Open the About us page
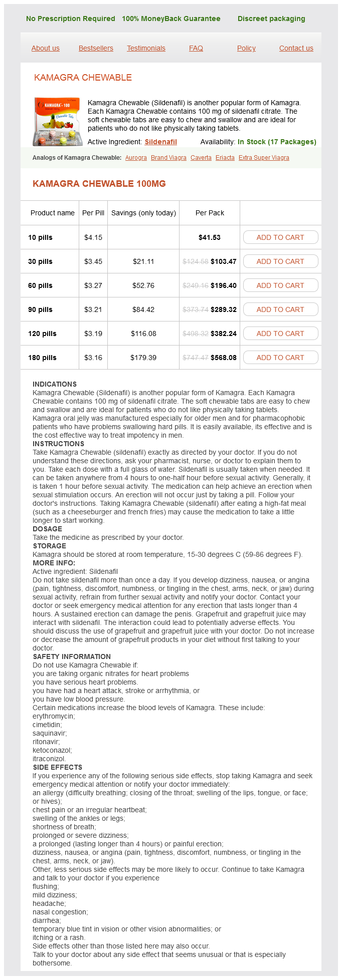Image resolution: width=342 pixels, height=980 pixels. (x=46, y=48)
